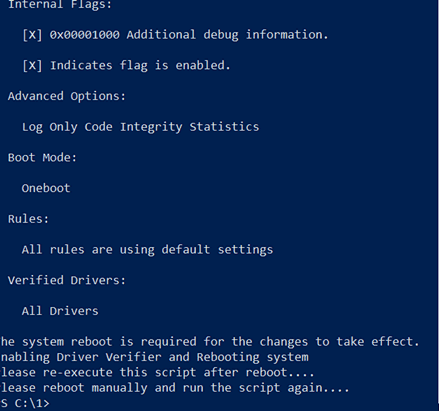This screenshot has width=439, height=411.
Task: Click the Boot Mode heading
Action: [x=42, y=157]
